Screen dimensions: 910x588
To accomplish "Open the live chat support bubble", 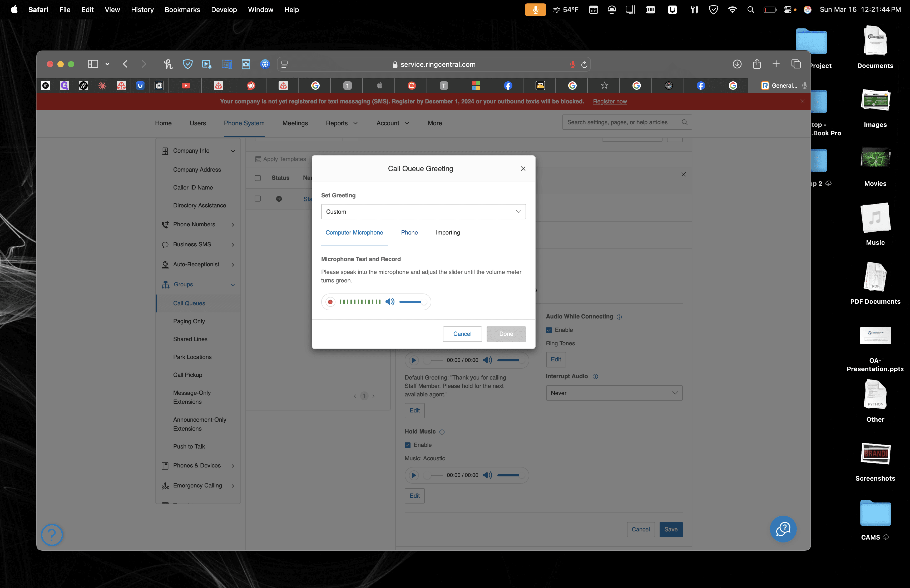I will click(x=783, y=529).
